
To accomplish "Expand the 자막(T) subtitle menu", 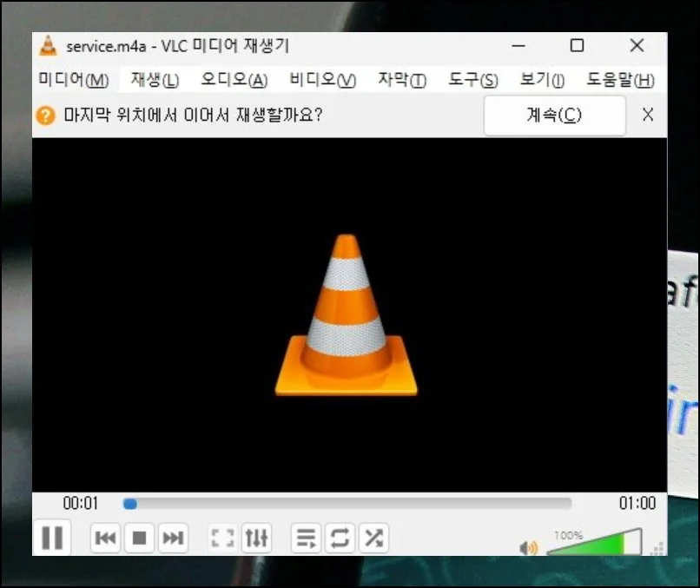I will pyautogui.click(x=402, y=80).
